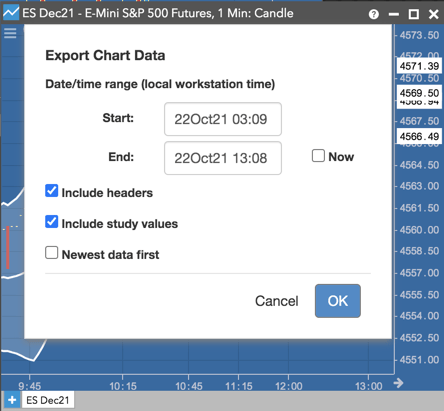The image size is (444, 411).
Task: Cancel the export dialog
Action: (277, 301)
